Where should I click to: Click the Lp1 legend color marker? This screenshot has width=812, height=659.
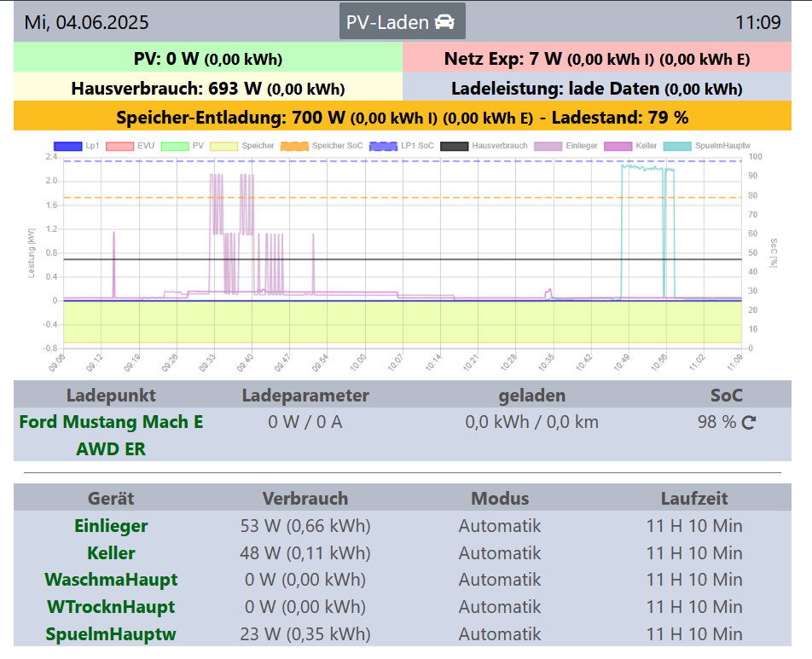point(70,146)
